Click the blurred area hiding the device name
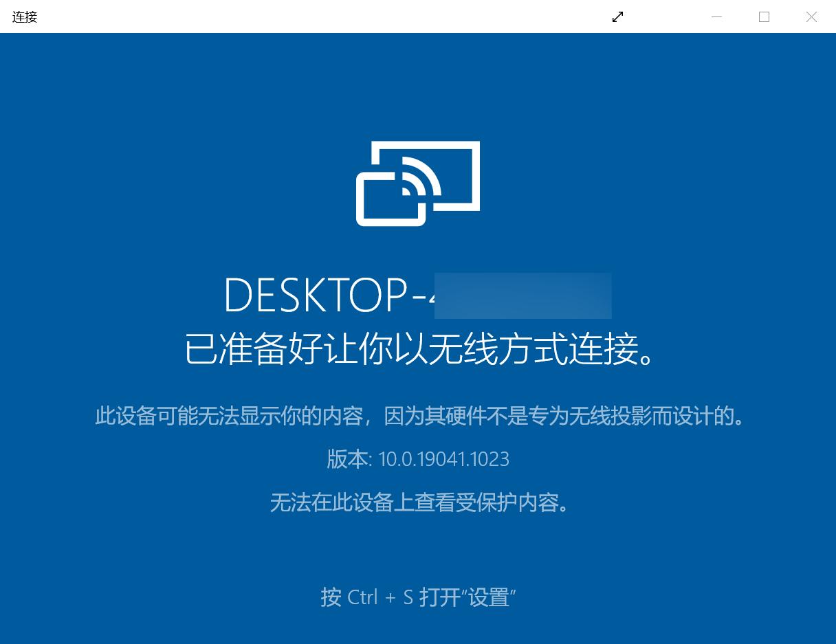Image resolution: width=836 pixels, height=644 pixels. pyautogui.click(x=522, y=296)
